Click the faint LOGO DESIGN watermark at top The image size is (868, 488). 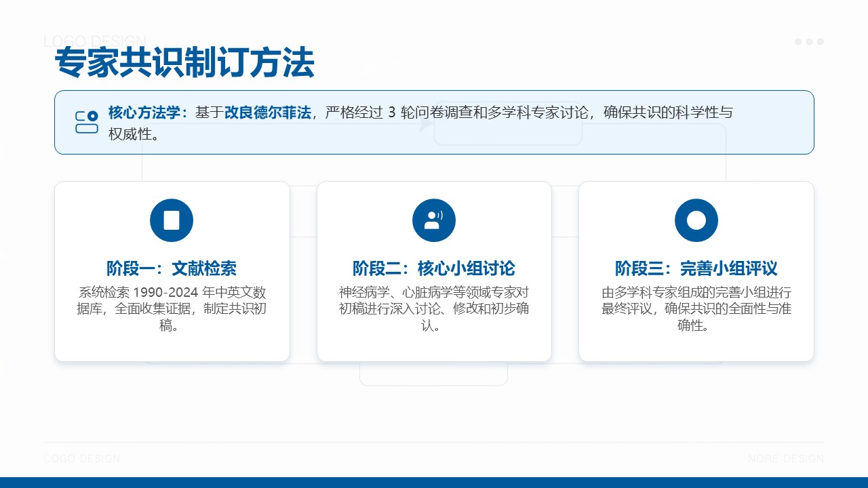click(x=95, y=41)
